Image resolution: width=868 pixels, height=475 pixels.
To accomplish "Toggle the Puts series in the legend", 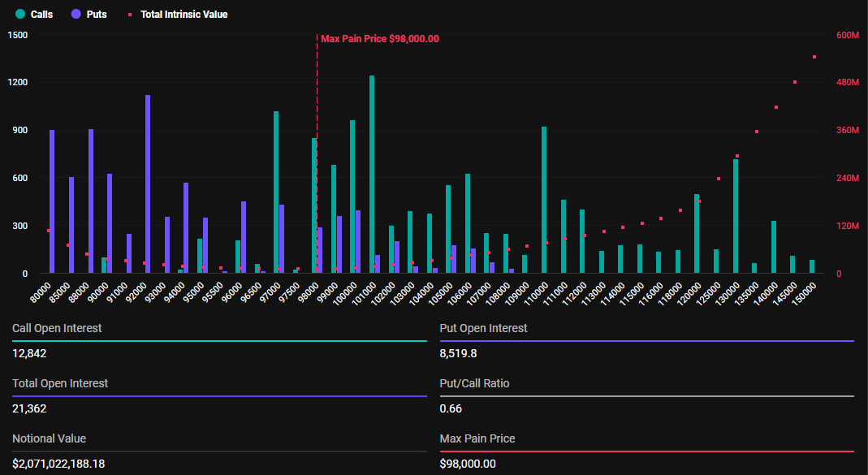I will pos(89,14).
